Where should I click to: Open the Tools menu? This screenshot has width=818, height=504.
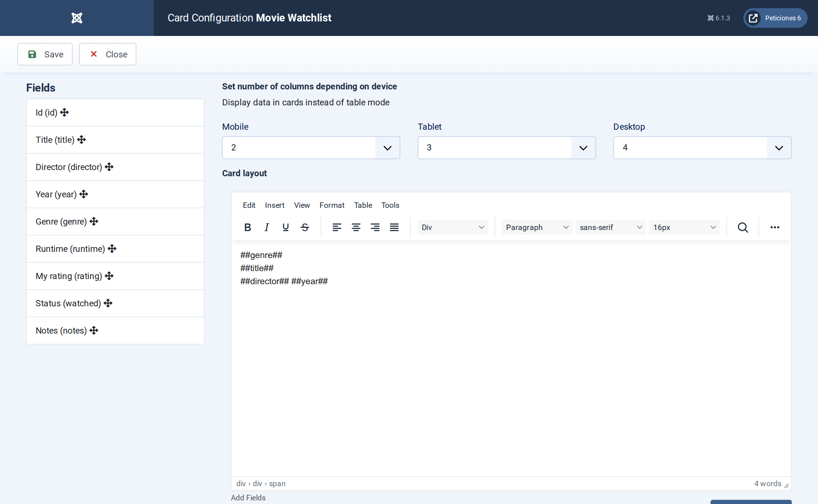[x=390, y=205]
